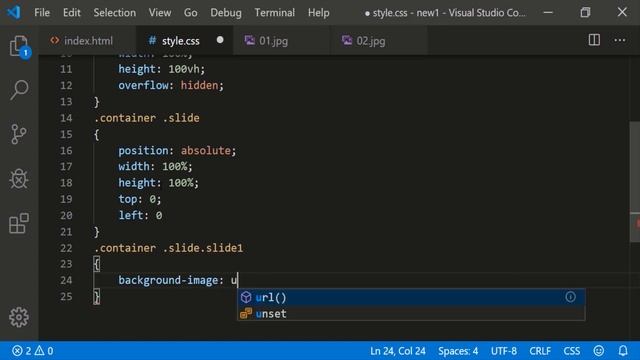This screenshot has height=360, width=640.
Task: Click line number 22 in gutter
Action: (x=66, y=248)
